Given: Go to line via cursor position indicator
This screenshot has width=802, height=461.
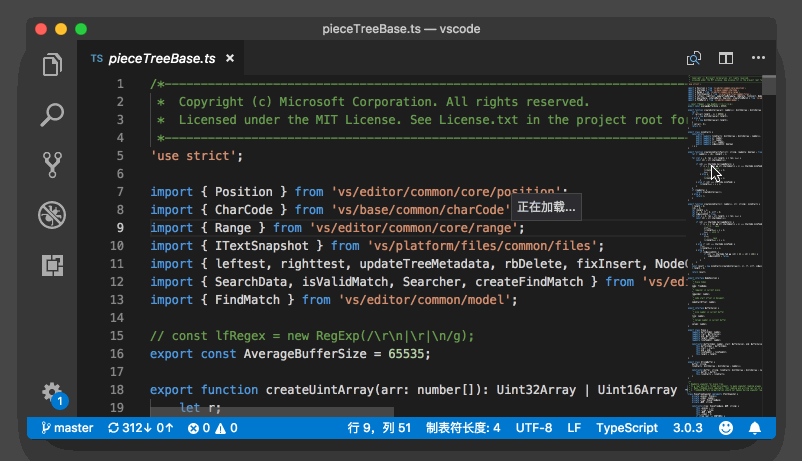Looking at the screenshot, I should 379,428.
